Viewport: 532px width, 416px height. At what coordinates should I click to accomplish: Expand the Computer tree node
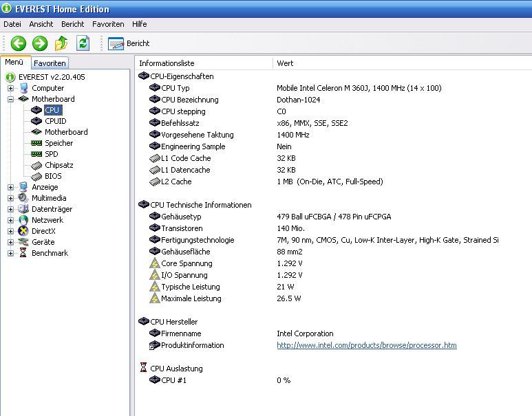pyautogui.click(x=10, y=88)
